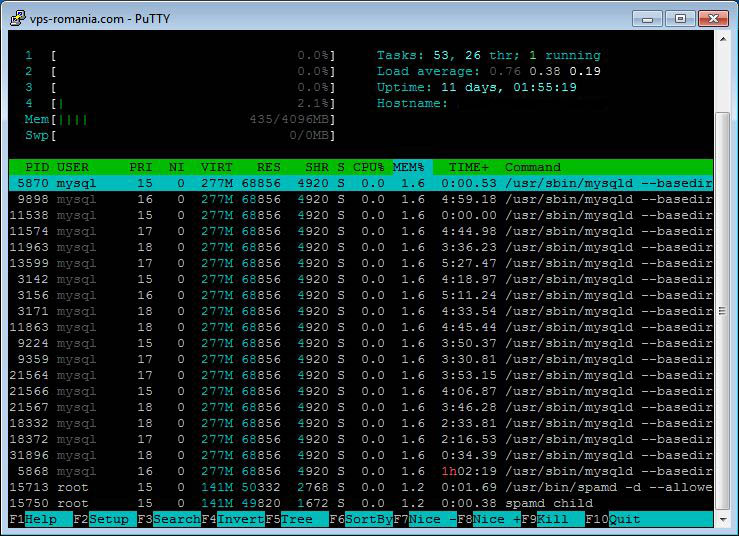Select F9 Kill in footer
This screenshot has width=739, height=536.
pos(553,519)
